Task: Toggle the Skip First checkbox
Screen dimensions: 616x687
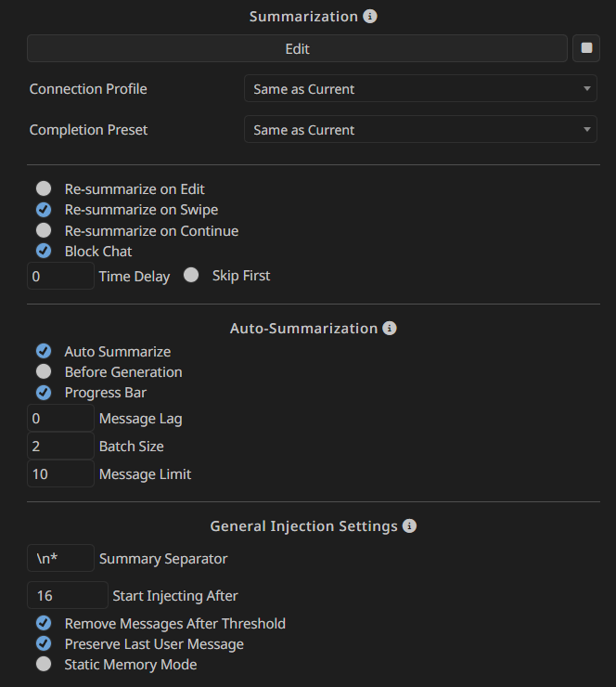Action: click(191, 275)
